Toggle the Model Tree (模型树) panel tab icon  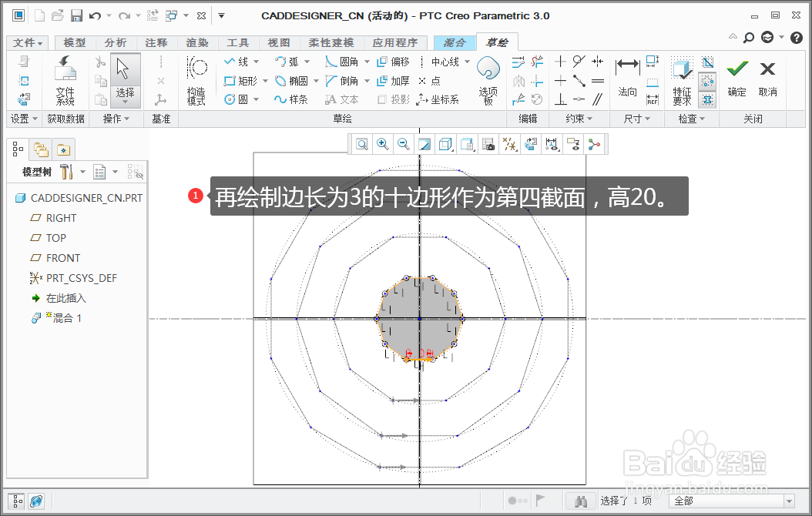18,149
